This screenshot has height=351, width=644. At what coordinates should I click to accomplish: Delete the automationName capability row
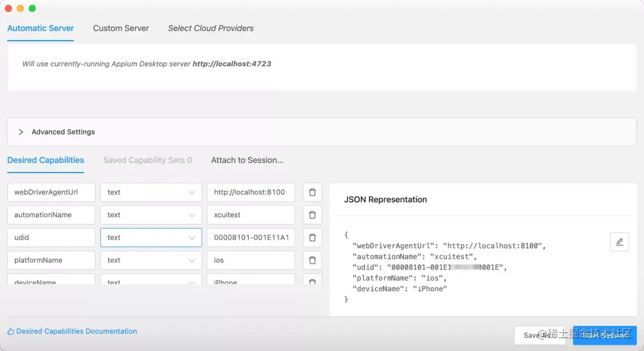[x=312, y=215]
